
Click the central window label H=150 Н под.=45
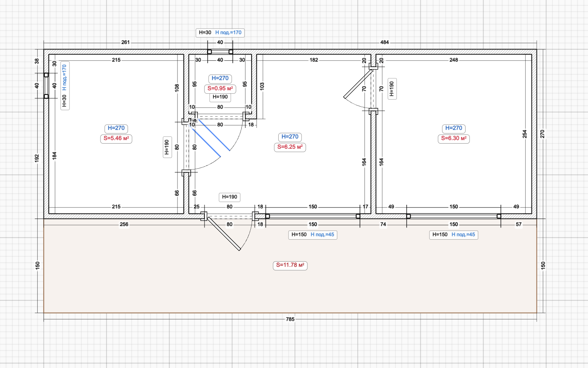[312, 235]
